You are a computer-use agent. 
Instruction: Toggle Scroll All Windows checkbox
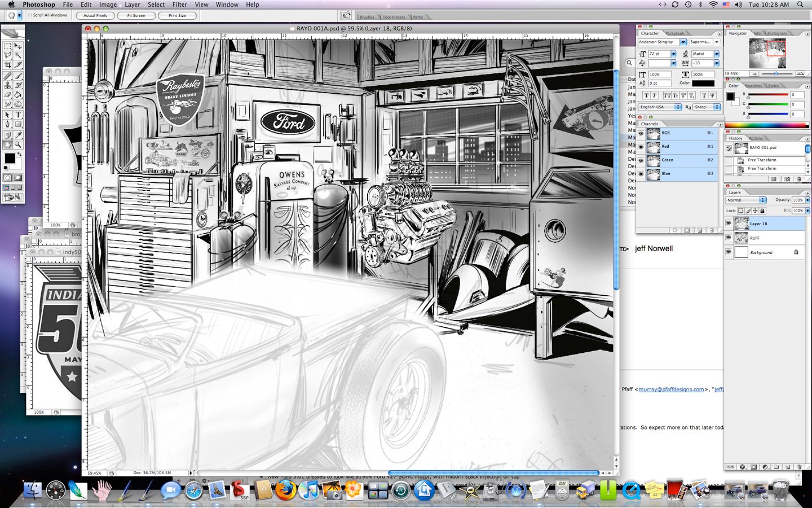click(30, 15)
